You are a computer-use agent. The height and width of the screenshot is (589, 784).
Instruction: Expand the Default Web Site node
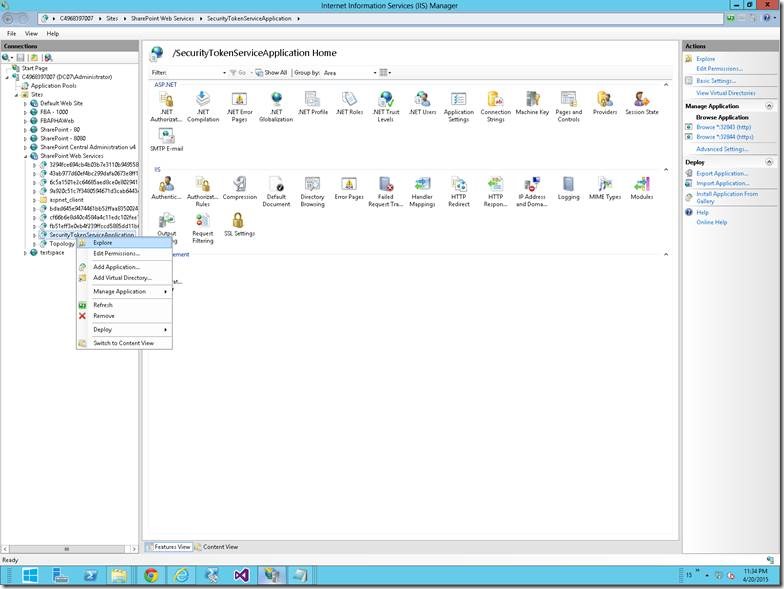[26, 104]
